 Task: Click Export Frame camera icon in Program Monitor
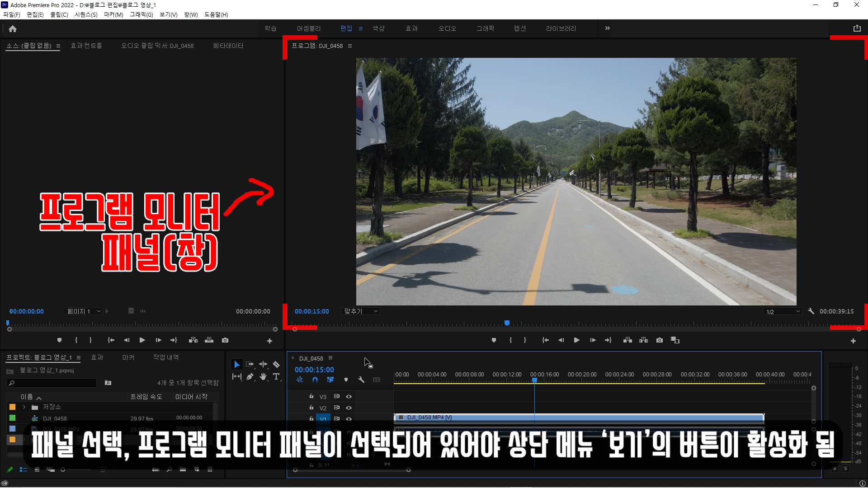pyautogui.click(x=660, y=340)
